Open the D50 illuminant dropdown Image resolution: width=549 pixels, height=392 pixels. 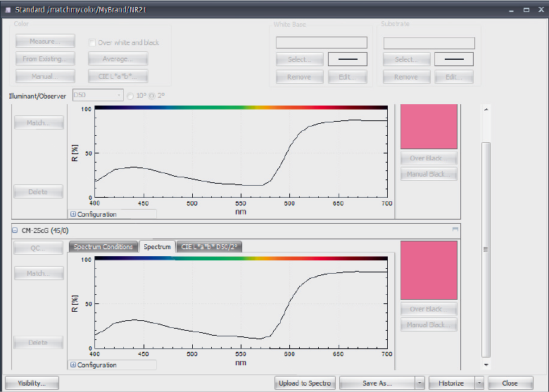[x=98, y=95]
